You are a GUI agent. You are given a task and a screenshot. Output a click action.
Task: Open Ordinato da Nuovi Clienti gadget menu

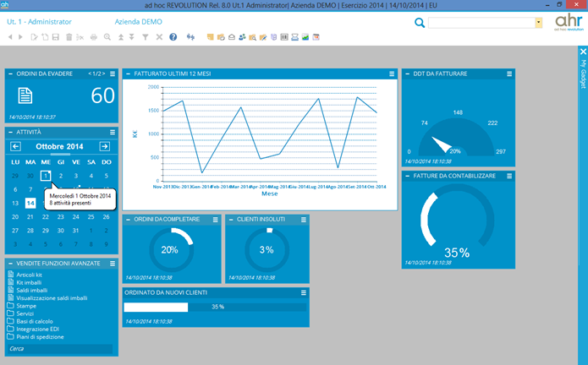[304, 292]
